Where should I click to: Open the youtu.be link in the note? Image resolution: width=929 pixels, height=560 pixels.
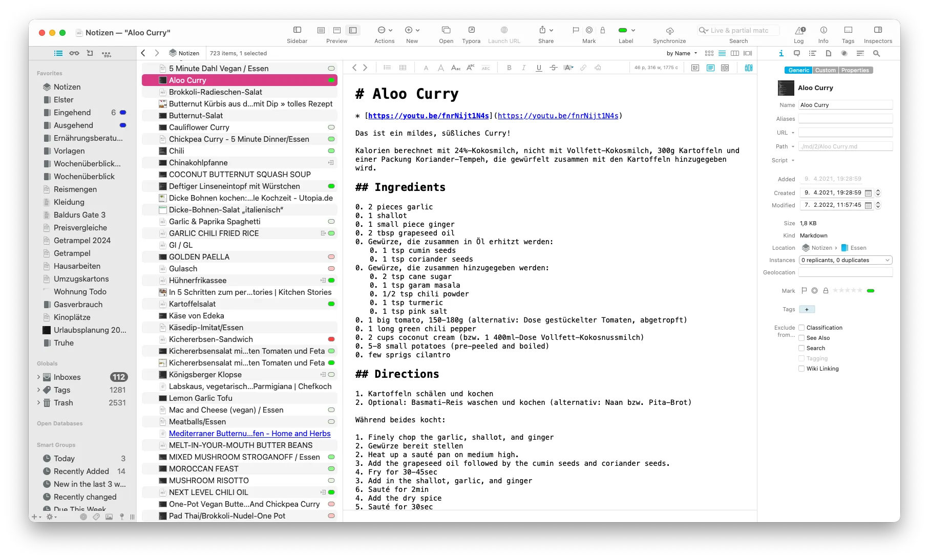[429, 116]
